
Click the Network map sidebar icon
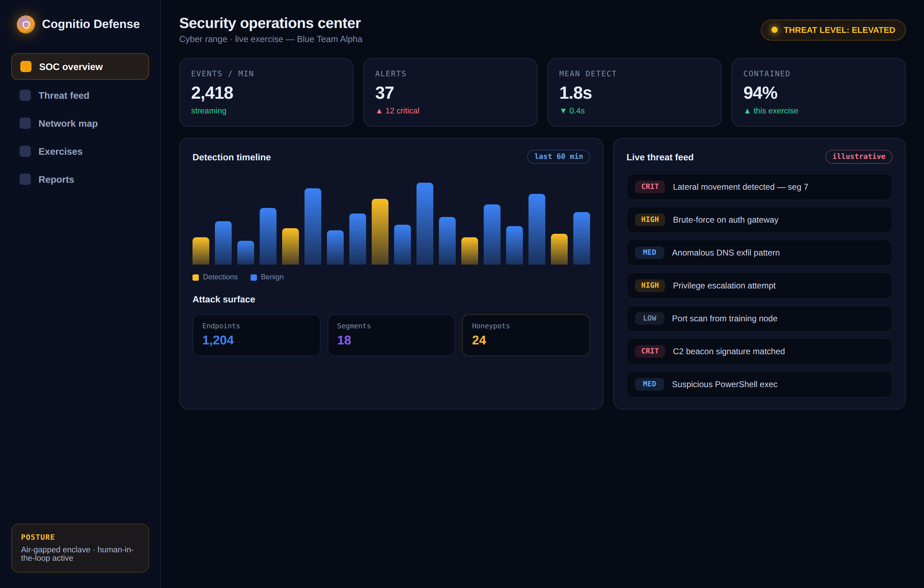pos(25,123)
